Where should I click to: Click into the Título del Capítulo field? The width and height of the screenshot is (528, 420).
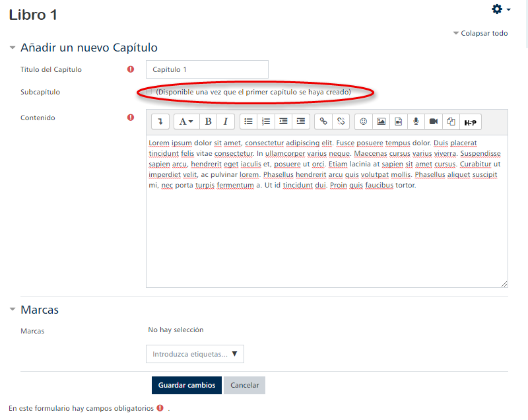click(207, 69)
